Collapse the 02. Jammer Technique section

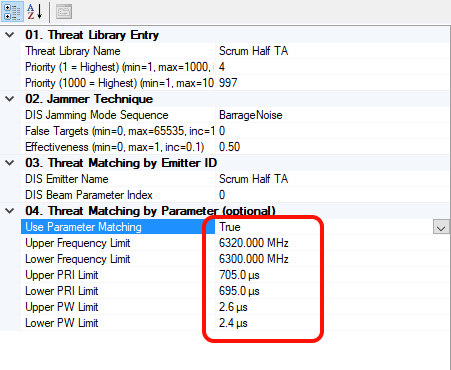[x=10, y=99]
